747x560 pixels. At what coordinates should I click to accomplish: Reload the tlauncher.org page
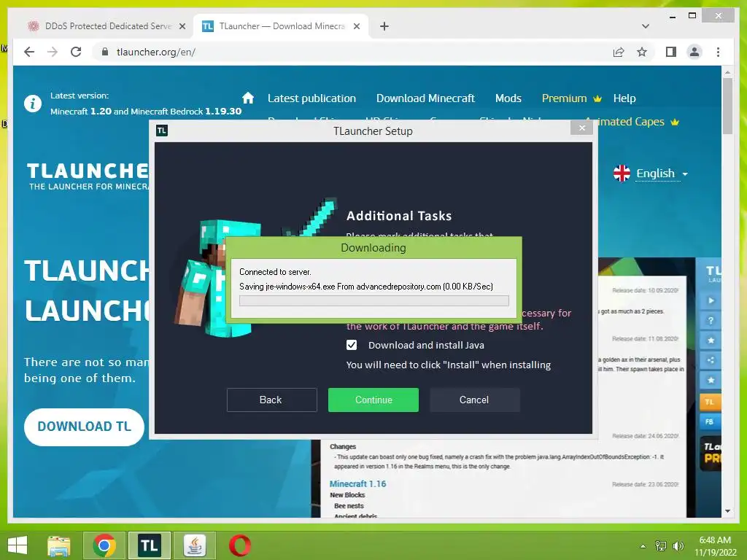coord(76,52)
